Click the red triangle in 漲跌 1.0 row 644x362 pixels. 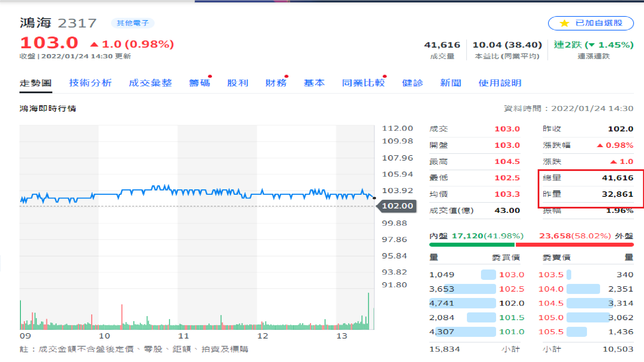point(613,162)
